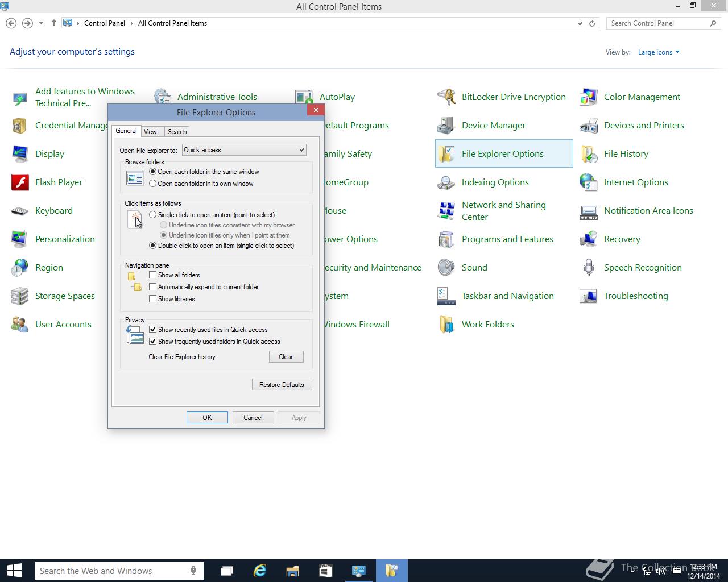Click the Clear history button

286,357
